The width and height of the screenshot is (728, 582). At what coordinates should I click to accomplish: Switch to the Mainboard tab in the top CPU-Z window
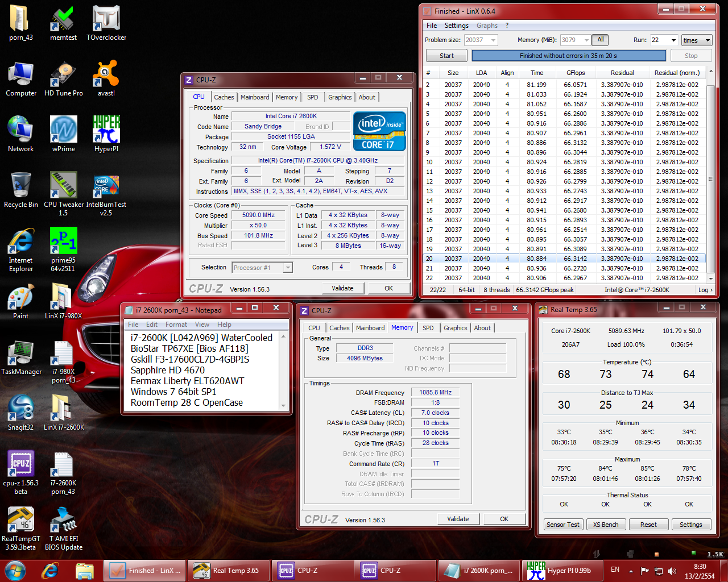[255, 97]
